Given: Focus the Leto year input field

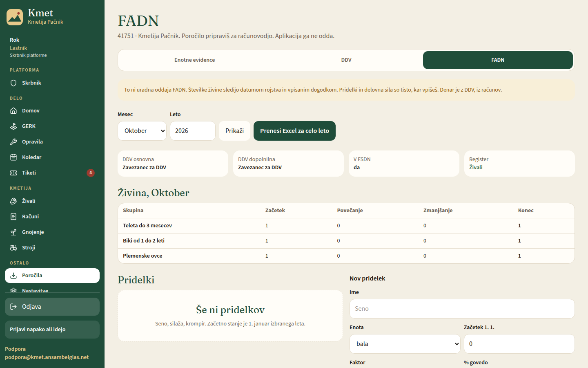Looking at the screenshot, I should coord(193,131).
